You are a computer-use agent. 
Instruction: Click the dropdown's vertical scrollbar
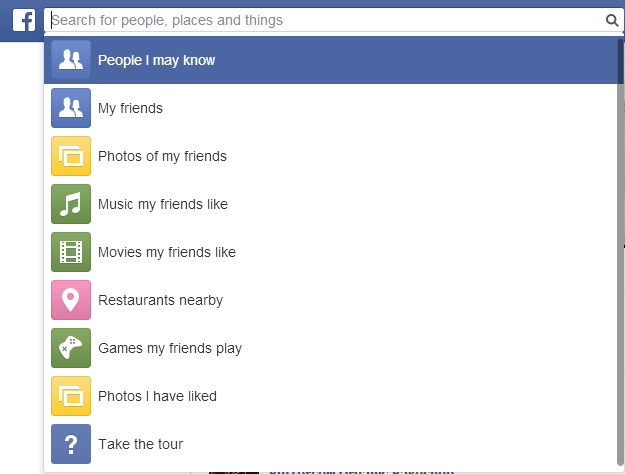[x=620, y=252]
